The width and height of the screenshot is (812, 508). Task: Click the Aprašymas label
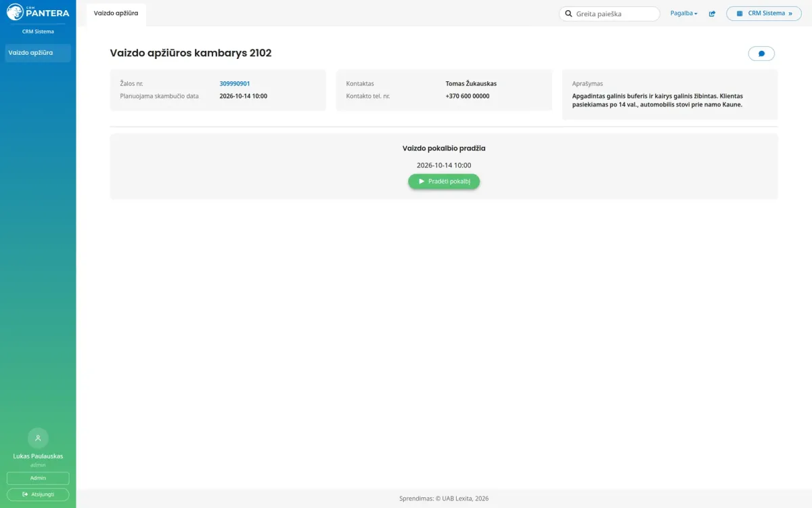click(x=587, y=84)
